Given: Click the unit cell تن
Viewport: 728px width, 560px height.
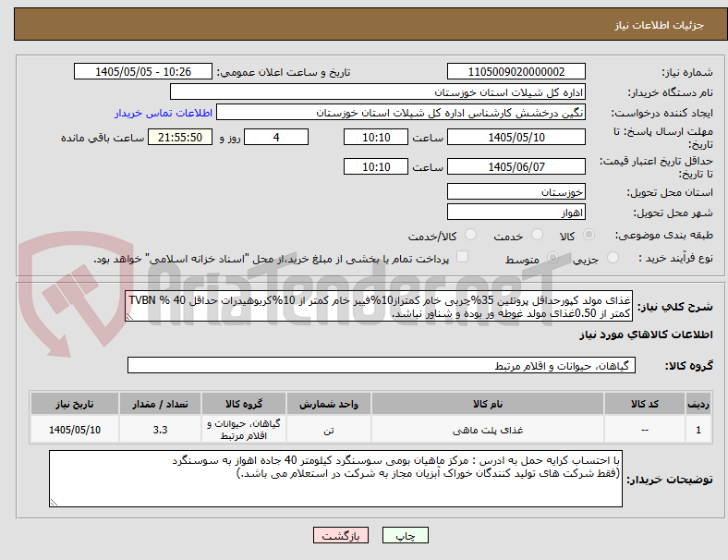Looking at the screenshot, I should tap(329, 430).
